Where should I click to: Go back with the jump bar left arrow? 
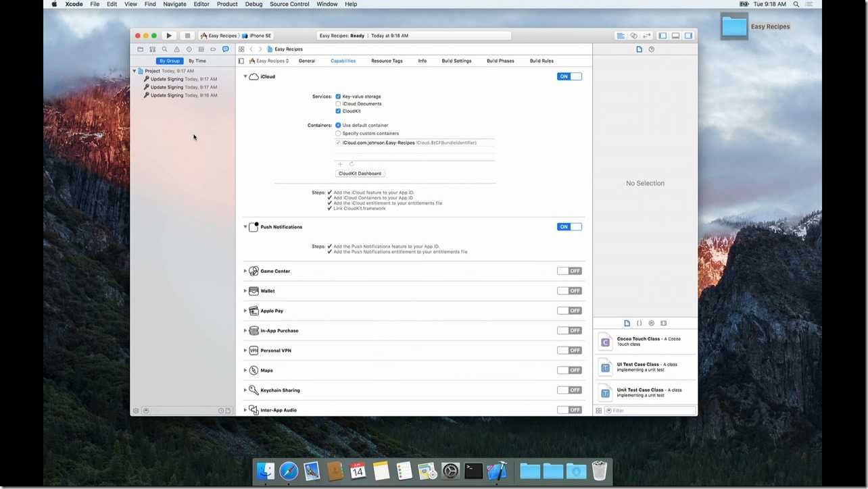251,49
